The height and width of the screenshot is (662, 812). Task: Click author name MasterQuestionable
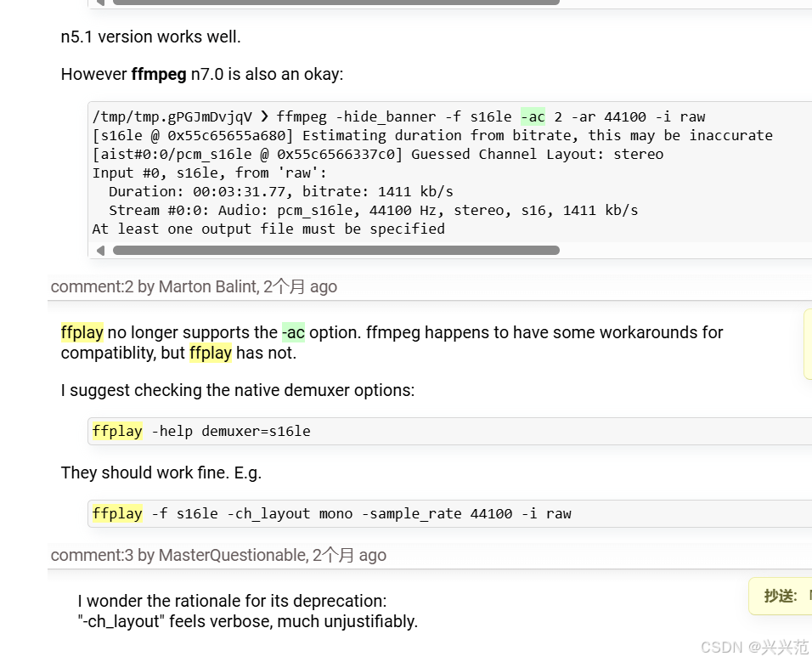[233, 555]
